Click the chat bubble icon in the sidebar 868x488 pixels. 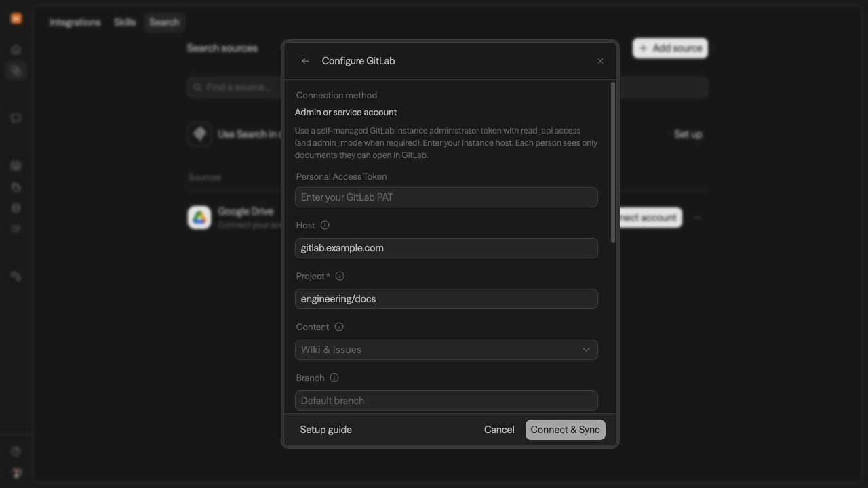click(x=16, y=118)
